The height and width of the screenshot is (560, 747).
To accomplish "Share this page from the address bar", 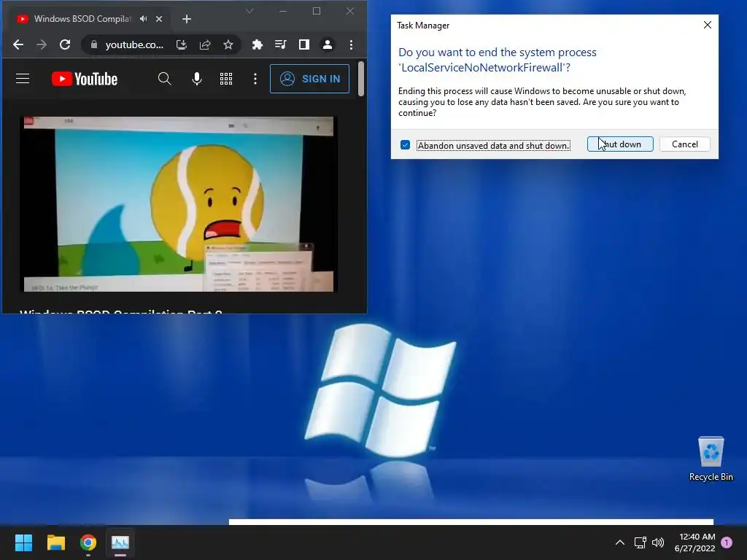I will (205, 44).
